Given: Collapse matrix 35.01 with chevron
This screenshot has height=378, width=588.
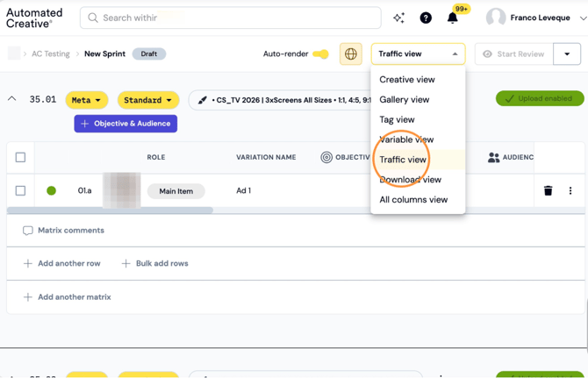Looking at the screenshot, I should (12, 99).
